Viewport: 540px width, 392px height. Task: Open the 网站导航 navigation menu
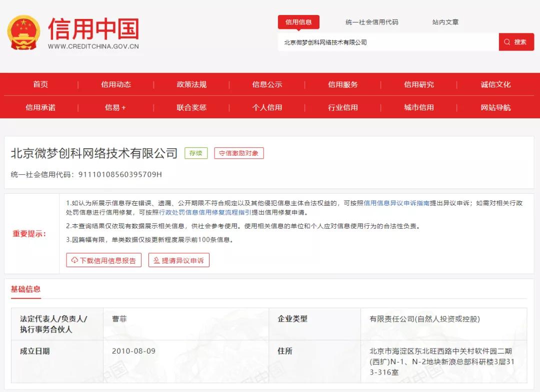pos(494,107)
